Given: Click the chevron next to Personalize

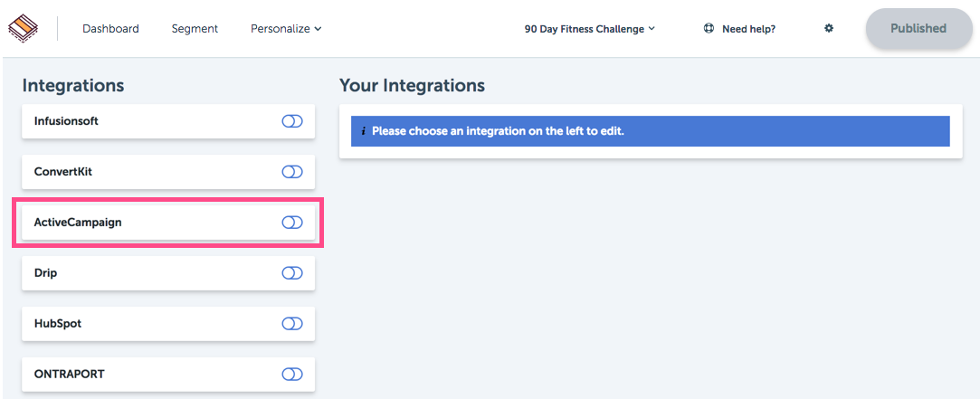Looking at the screenshot, I should point(318,29).
